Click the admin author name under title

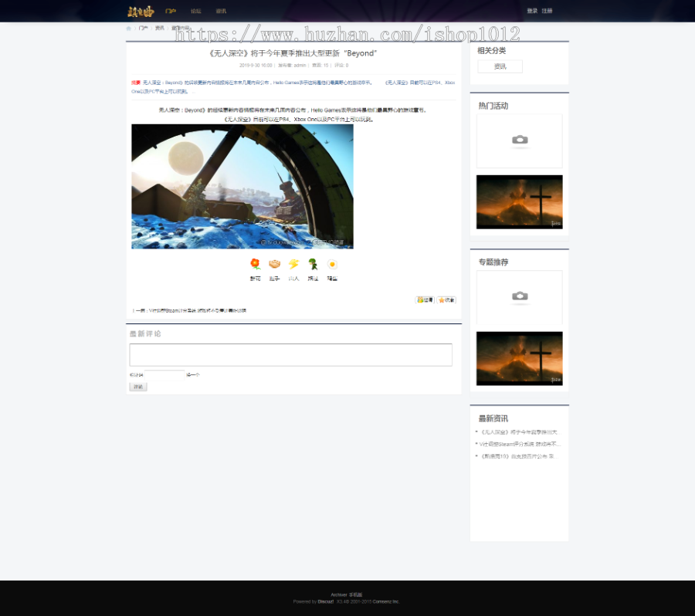300,65
